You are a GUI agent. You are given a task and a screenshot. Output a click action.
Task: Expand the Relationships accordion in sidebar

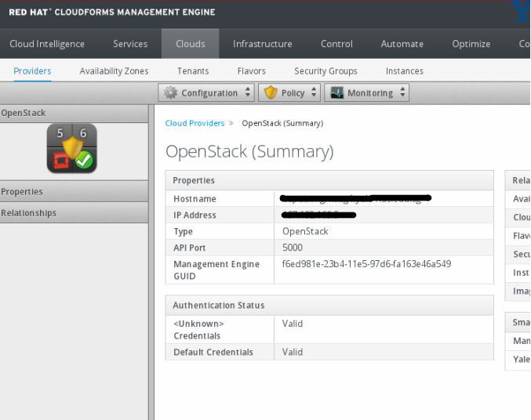(74, 213)
